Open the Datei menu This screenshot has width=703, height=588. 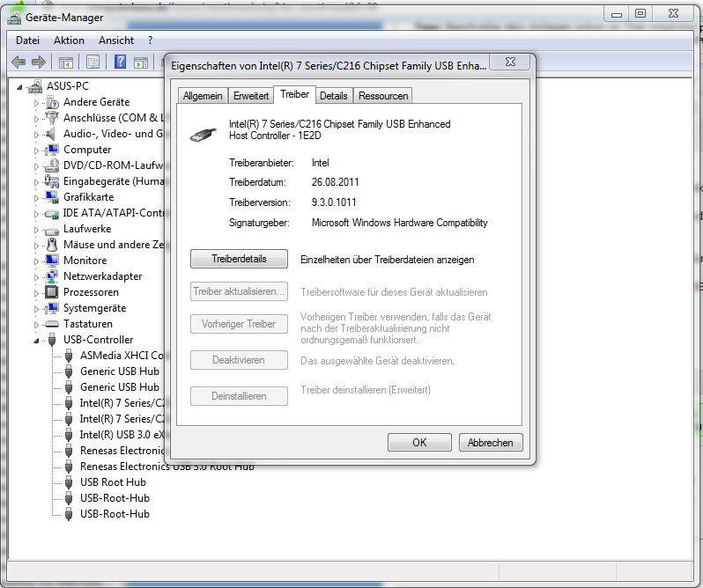coord(28,40)
